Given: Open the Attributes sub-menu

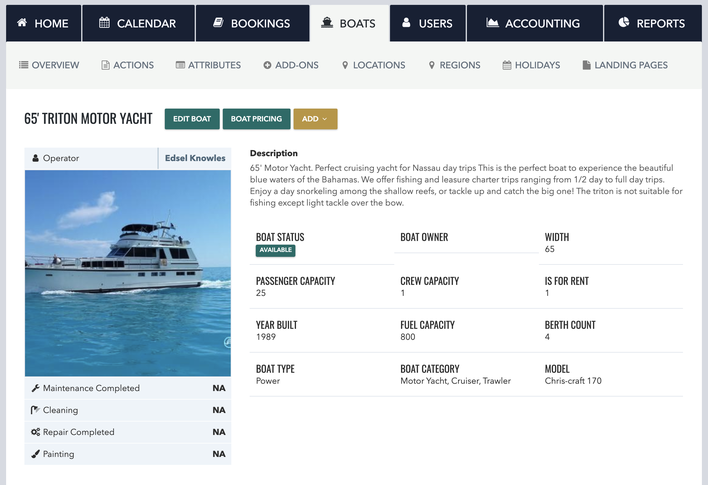Looking at the screenshot, I should pyautogui.click(x=208, y=65).
